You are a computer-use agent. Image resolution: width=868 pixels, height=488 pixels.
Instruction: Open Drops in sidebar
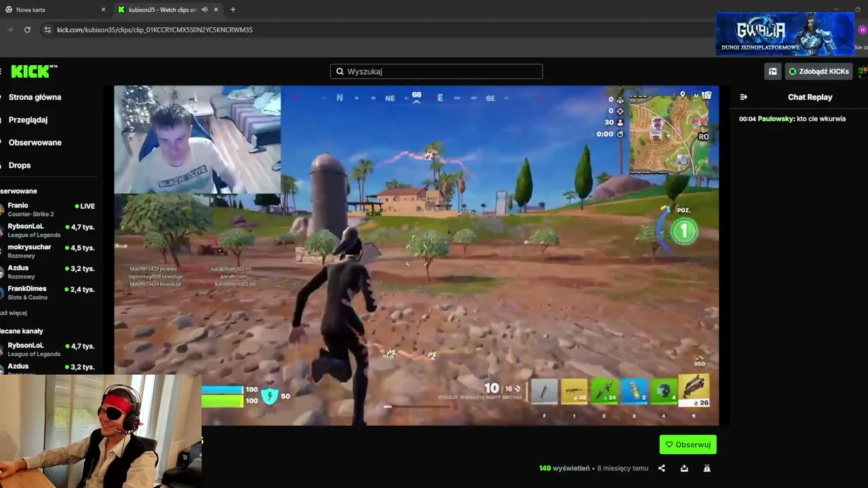click(19, 165)
